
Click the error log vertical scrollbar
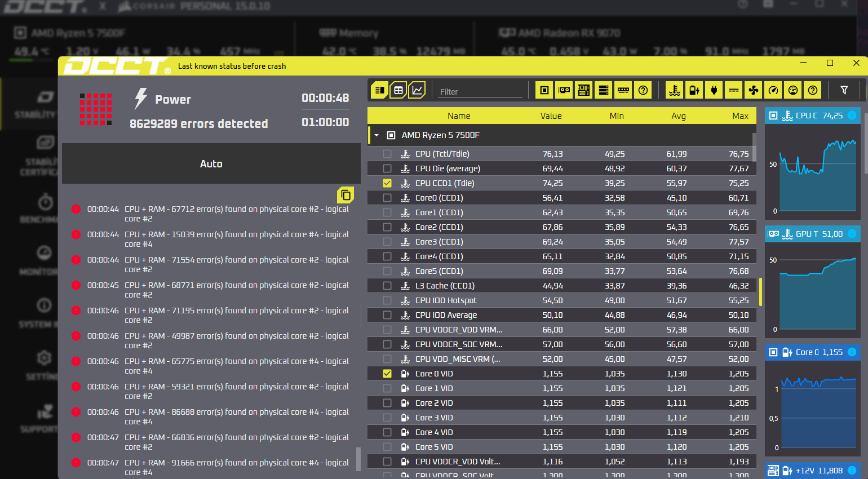pyautogui.click(x=358, y=459)
